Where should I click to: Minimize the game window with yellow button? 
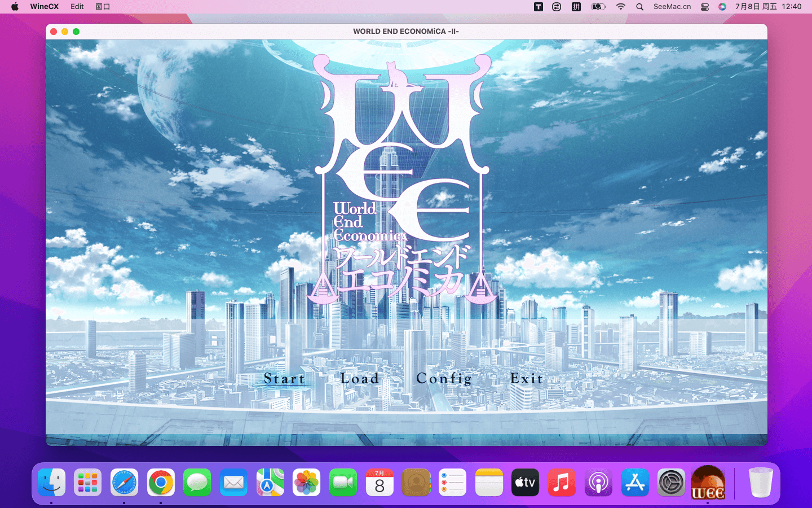point(65,32)
